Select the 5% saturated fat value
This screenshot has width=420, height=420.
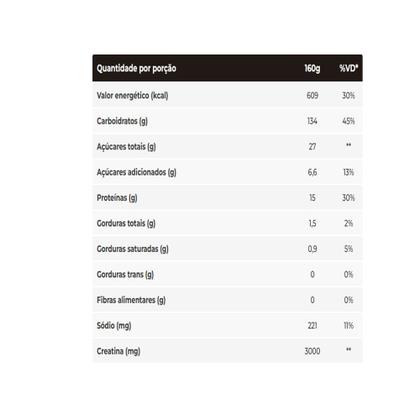click(x=348, y=249)
